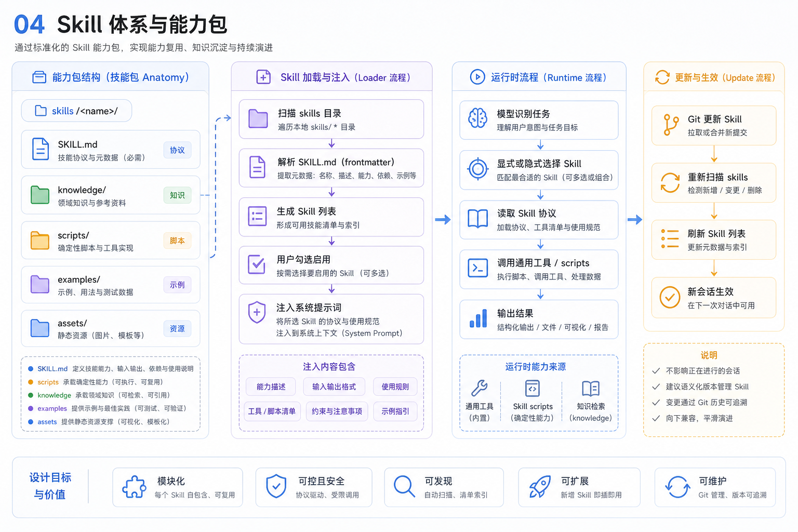Click the purple examples/ folder icon
This screenshot has width=798, height=532.
pyautogui.click(x=40, y=284)
